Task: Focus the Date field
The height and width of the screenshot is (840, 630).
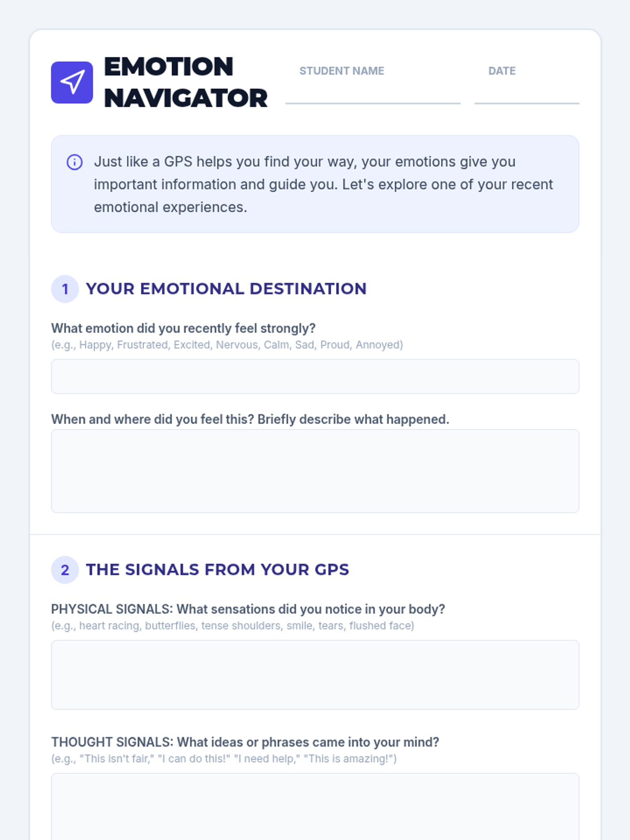Action: point(527,93)
